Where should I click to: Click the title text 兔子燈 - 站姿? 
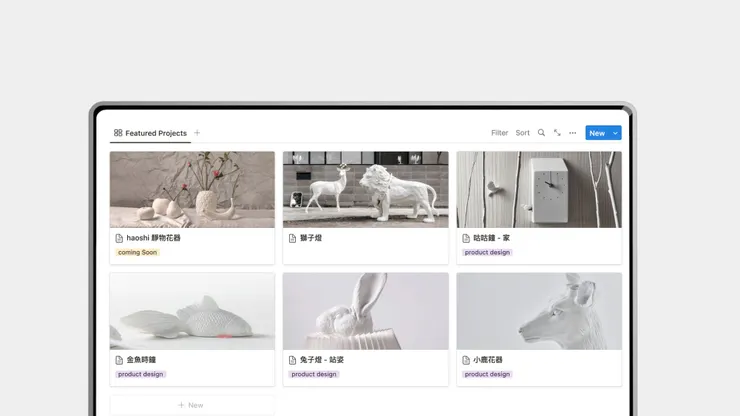pos(322,360)
